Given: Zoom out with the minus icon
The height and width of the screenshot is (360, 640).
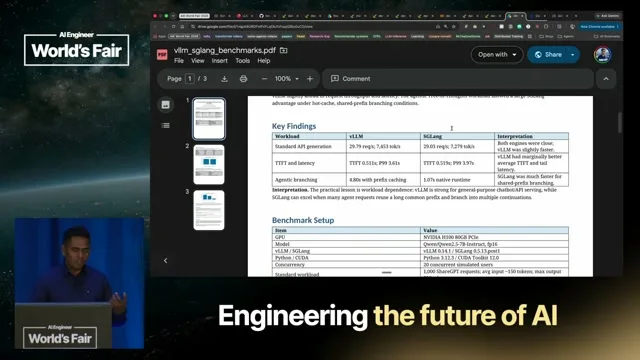Looking at the screenshot, I should [264, 79].
